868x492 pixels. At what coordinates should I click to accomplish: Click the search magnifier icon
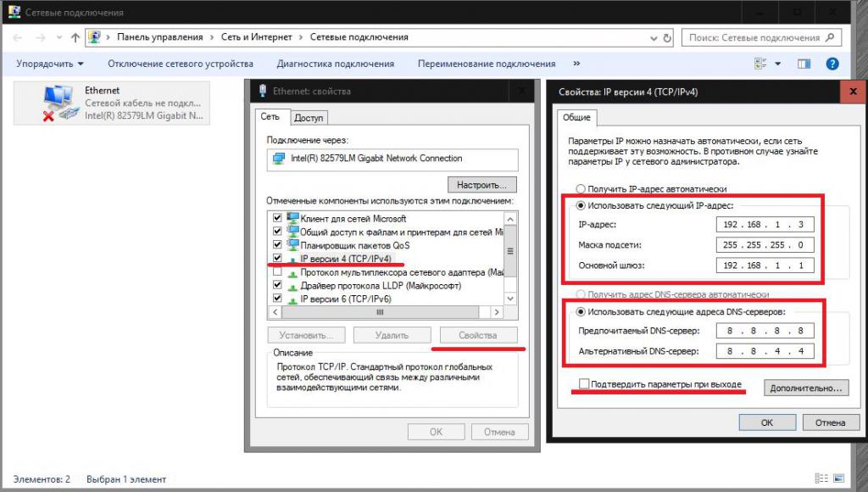829,37
